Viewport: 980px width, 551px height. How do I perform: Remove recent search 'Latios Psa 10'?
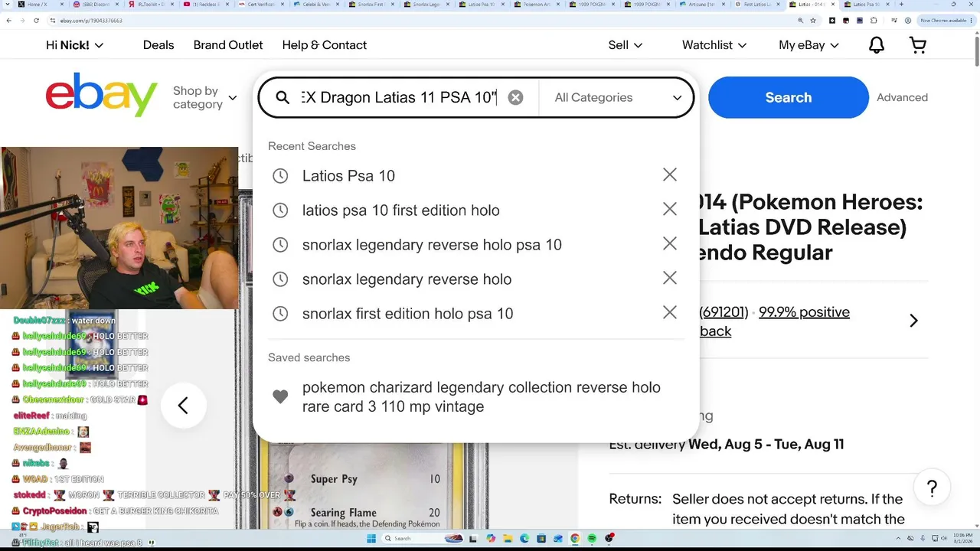pos(670,175)
